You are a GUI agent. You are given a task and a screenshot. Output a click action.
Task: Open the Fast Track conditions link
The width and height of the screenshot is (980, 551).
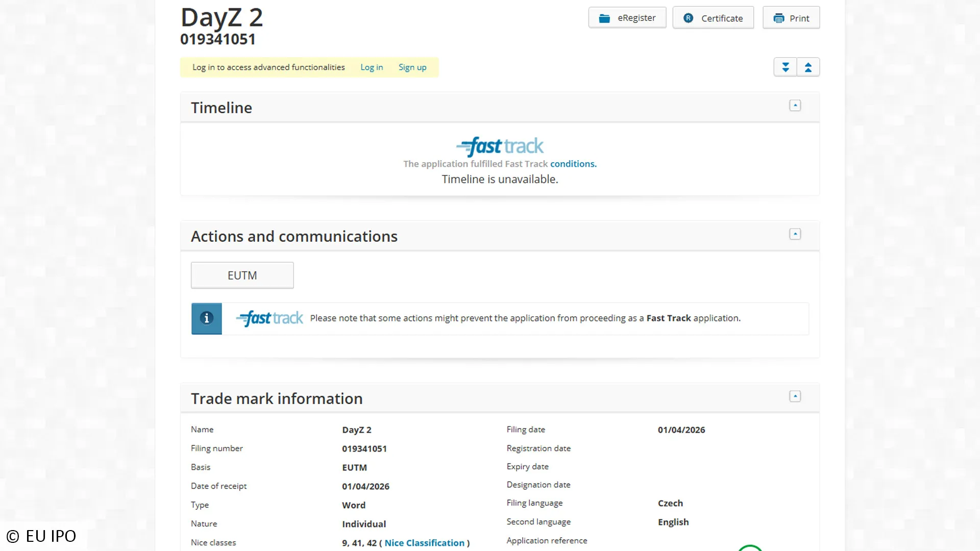click(573, 164)
